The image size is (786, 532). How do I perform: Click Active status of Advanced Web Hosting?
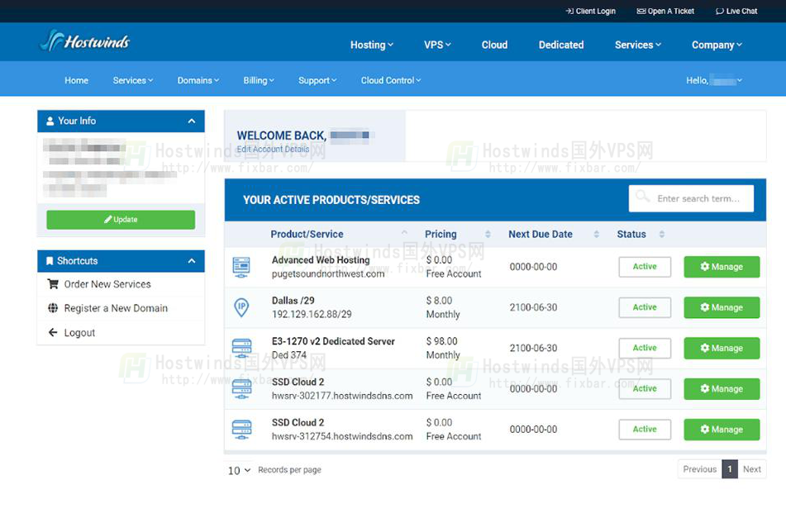click(x=645, y=267)
